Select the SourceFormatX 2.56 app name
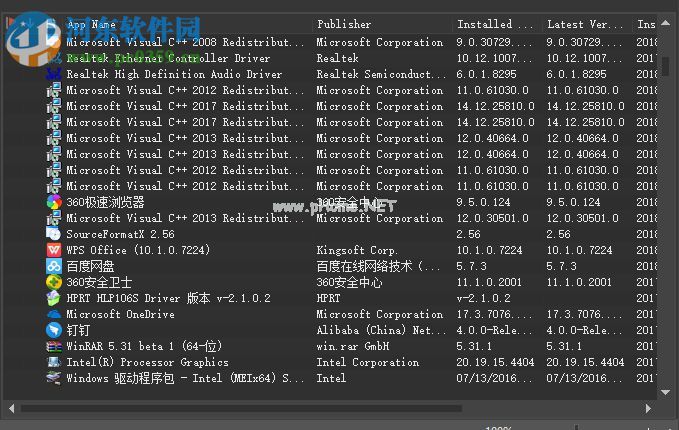 tap(120, 234)
